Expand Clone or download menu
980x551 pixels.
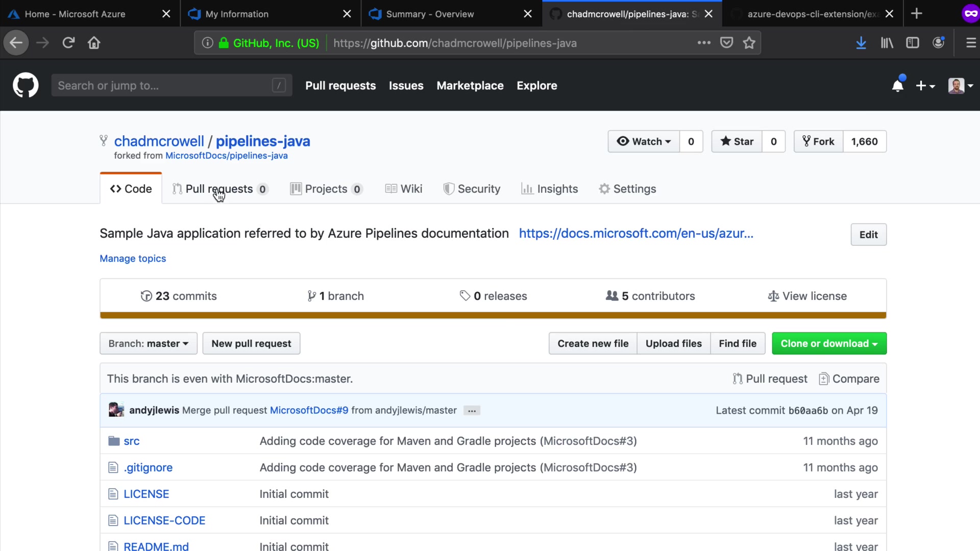(829, 343)
